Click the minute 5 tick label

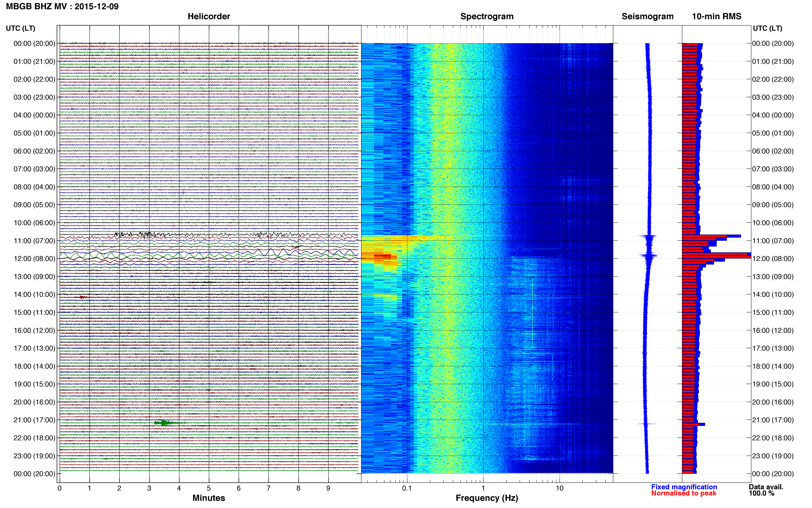coord(209,488)
